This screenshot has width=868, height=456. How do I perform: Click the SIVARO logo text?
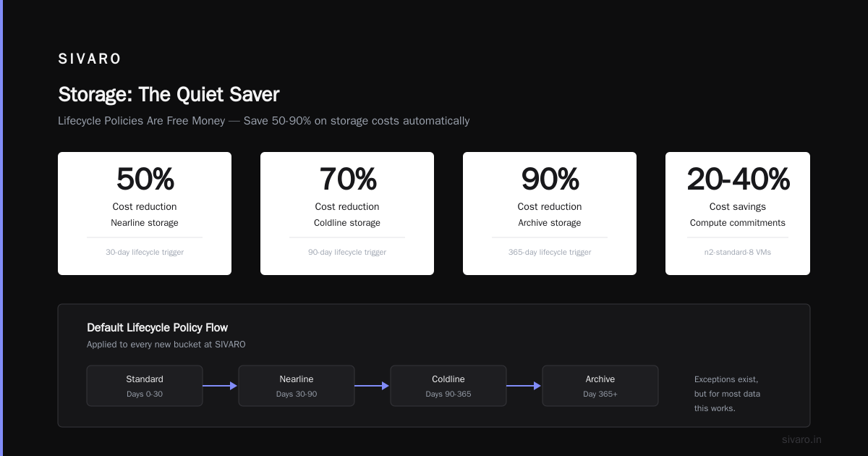tap(90, 59)
